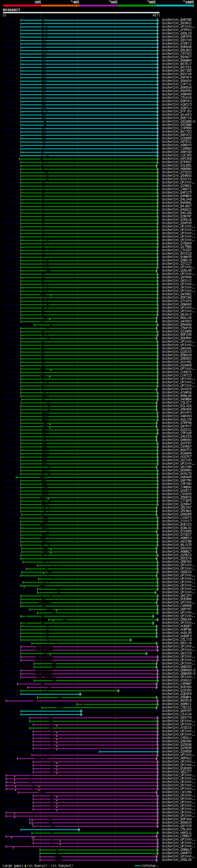197x868 pixels.
Task: Open hit UniRef100_B3L4Z6
Action: point(177,406)
